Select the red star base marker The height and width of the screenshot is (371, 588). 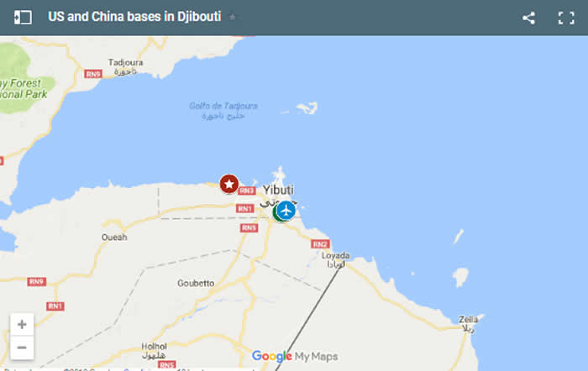229,184
